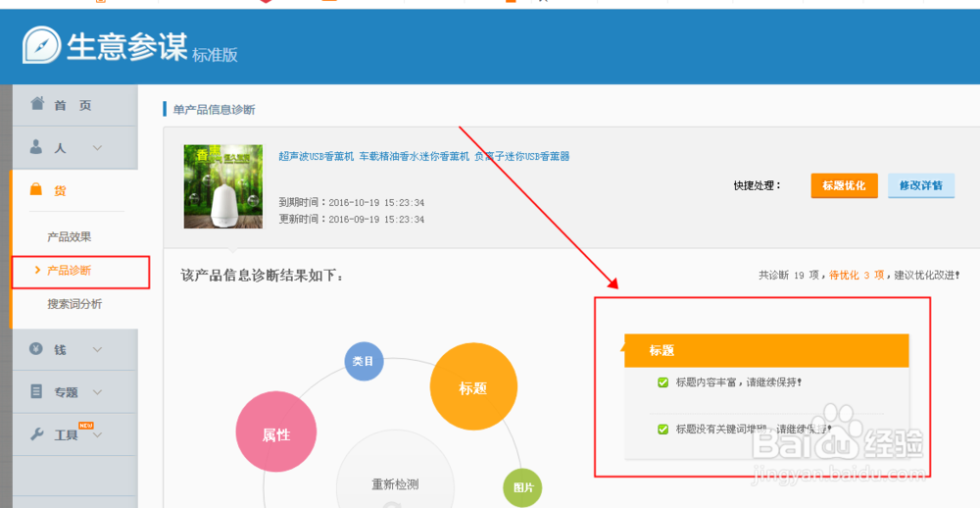Click the document icon beside 专题
Screen dimensions: 980x508
pos(37,391)
